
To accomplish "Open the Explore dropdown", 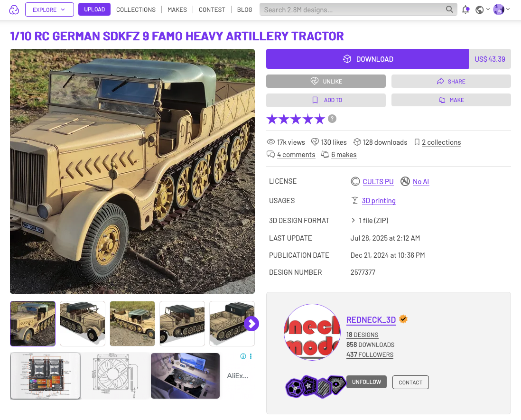I will click(x=49, y=9).
